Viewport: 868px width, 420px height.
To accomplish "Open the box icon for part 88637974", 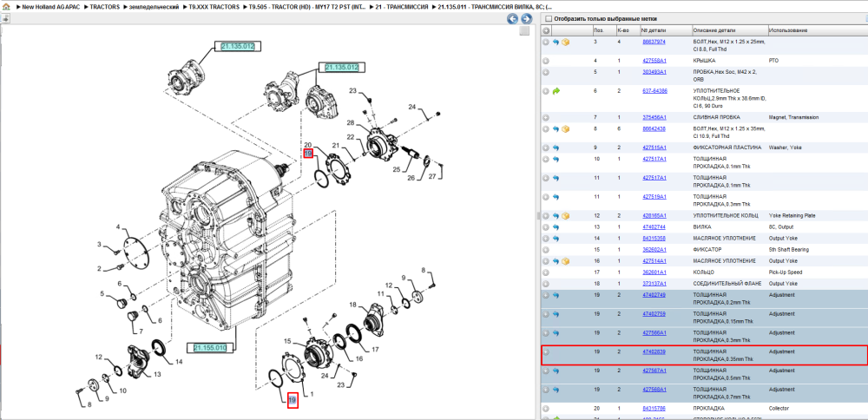I will coord(565,42).
